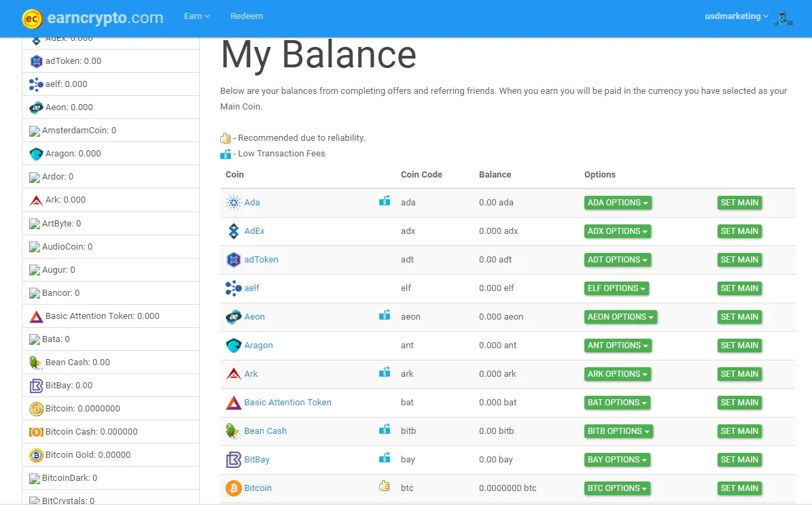Open the BTC OPTIONS dropdown
Image resolution: width=812 pixels, height=506 pixels.
(x=617, y=488)
